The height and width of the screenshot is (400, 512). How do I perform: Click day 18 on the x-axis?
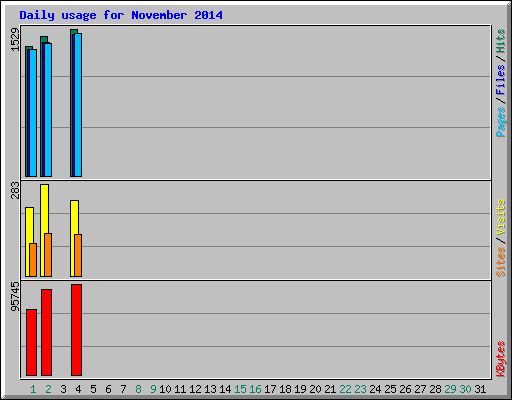(x=285, y=389)
